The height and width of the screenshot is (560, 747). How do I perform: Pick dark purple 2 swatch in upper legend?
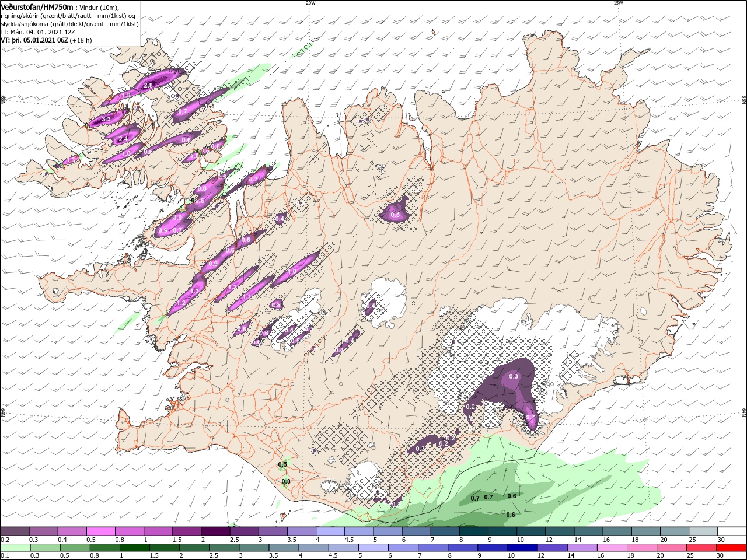tap(215, 531)
